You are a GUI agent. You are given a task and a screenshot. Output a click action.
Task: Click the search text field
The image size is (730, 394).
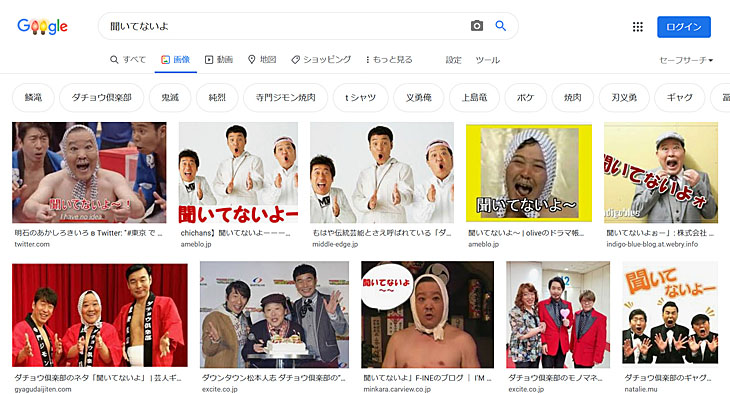click(x=284, y=26)
